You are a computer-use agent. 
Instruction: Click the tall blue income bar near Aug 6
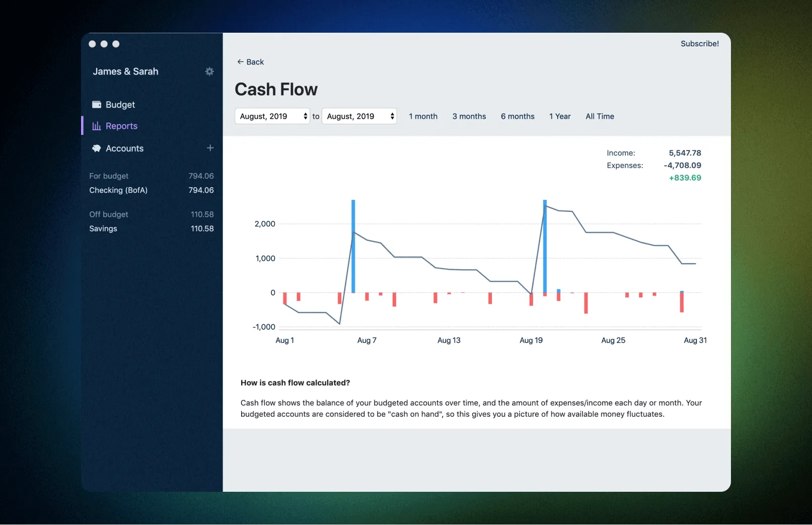pyautogui.click(x=353, y=246)
